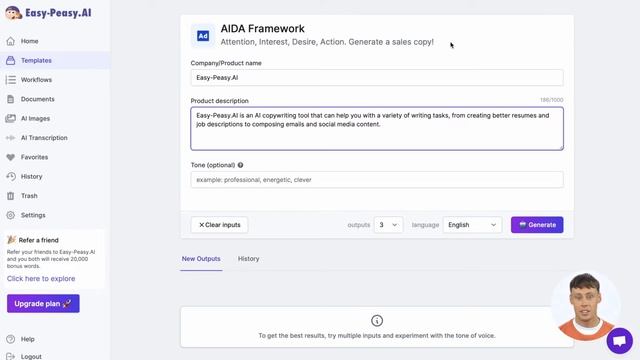Open the Help link
The image size is (640, 360).
(x=27, y=339)
